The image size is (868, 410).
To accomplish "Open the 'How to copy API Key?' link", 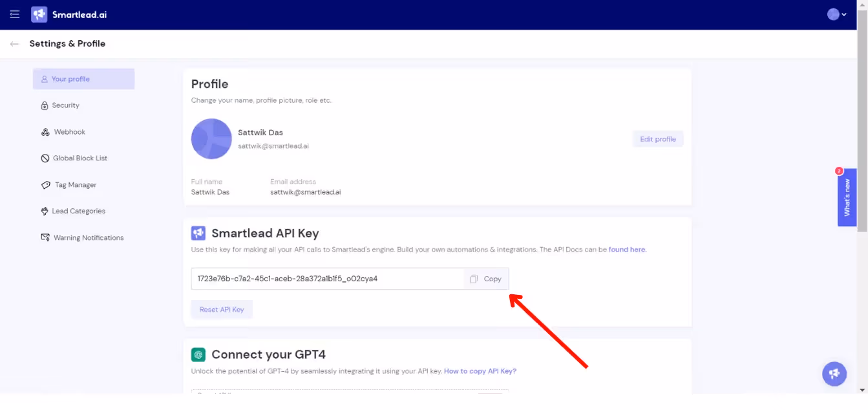I will (480, 371).
